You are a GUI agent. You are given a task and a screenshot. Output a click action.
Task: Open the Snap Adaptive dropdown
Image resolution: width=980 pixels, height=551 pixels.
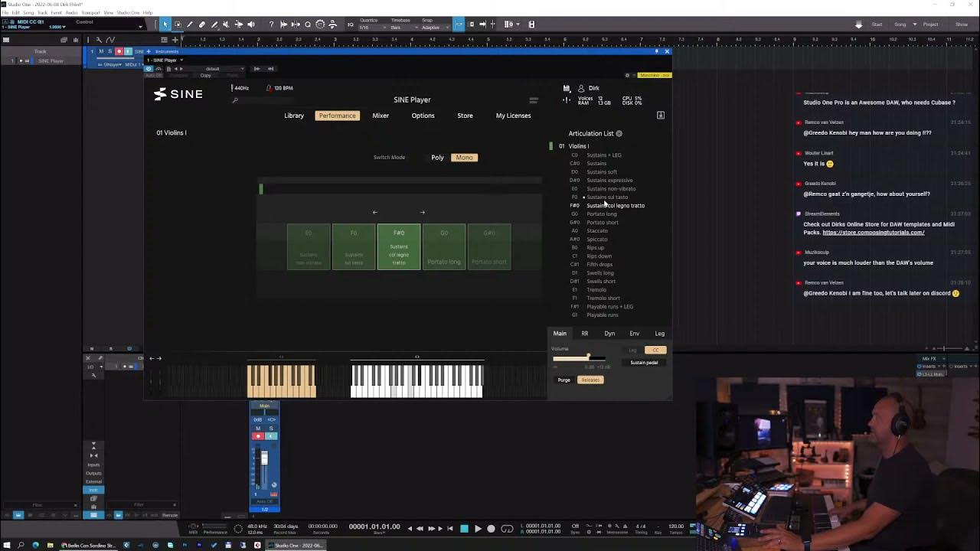click(435, 28)
